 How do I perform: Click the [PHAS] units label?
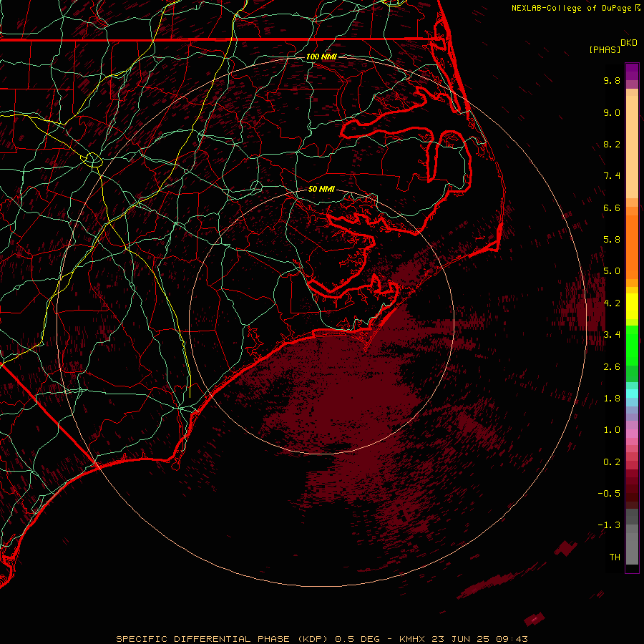pyautogui.click(x=605, y=49)
